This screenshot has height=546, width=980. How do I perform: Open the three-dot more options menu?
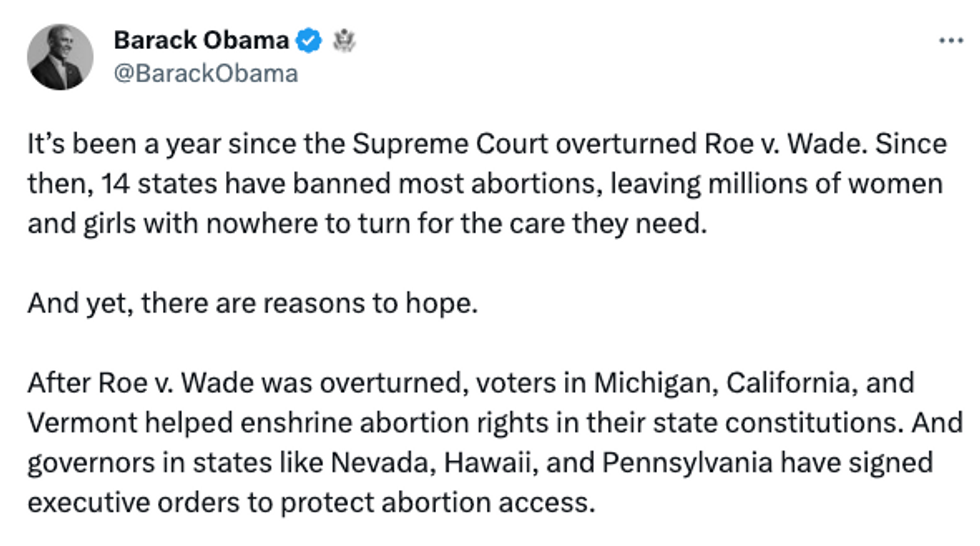[x=949, y=41]
